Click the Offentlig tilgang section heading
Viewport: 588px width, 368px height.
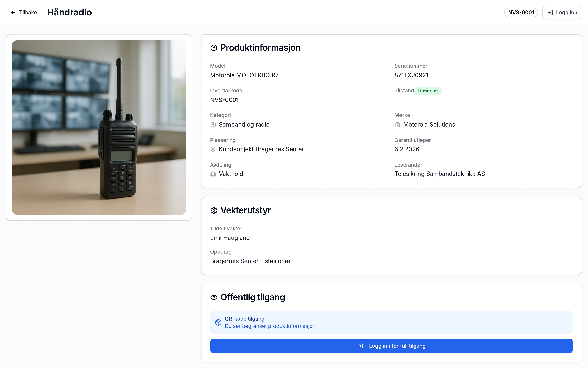pos(252,297)
